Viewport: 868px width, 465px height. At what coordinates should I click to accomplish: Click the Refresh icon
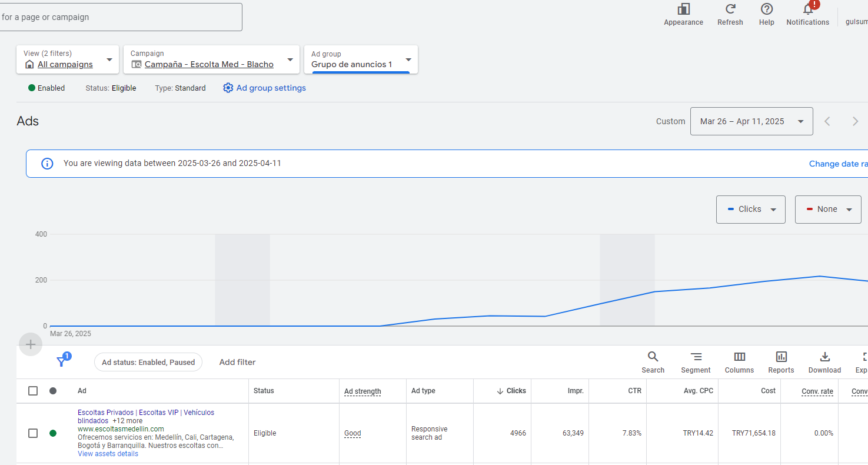click(730, 9)
